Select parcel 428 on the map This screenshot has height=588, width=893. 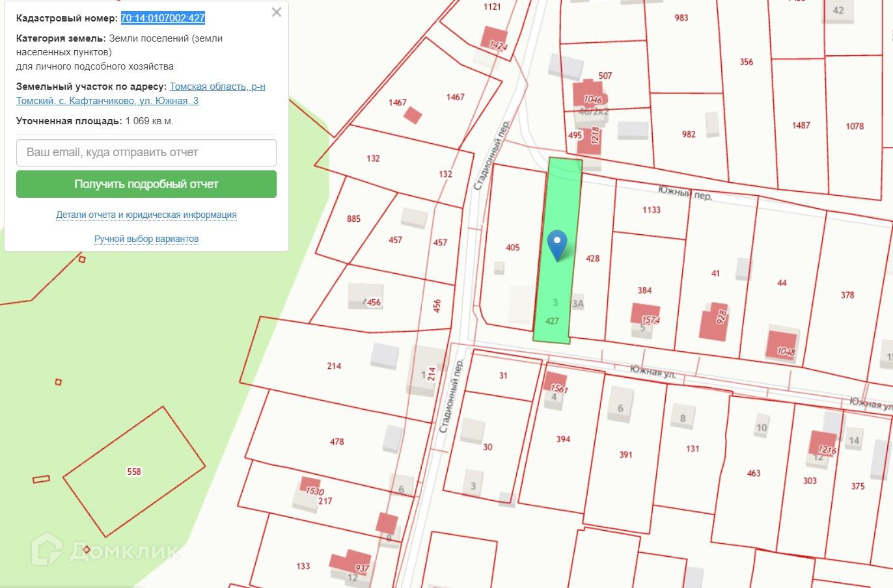[x=592, y=258]
